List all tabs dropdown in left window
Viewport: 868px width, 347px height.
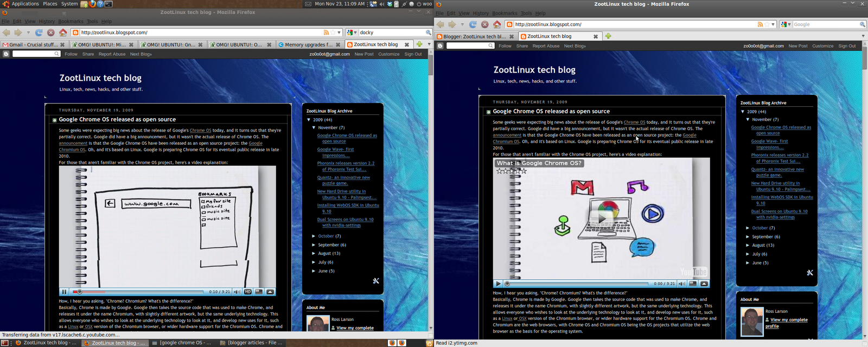[x=429, y=44]
